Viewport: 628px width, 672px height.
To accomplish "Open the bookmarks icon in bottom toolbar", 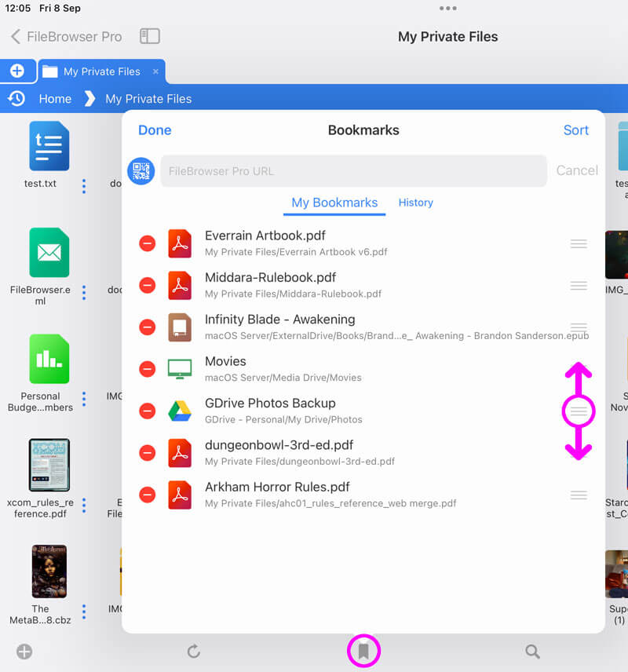I will point(363,652).
